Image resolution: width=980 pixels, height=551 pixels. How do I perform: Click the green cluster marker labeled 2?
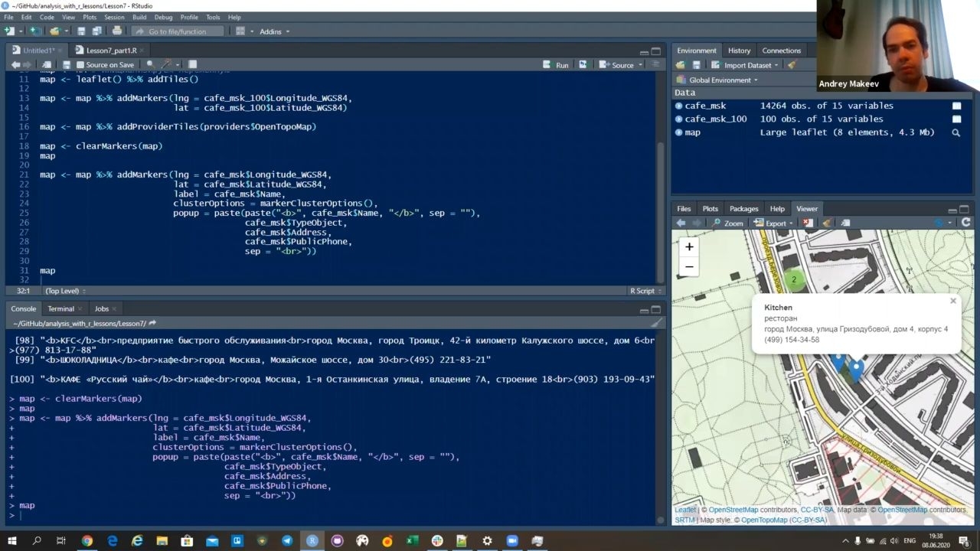coord(794,279)
